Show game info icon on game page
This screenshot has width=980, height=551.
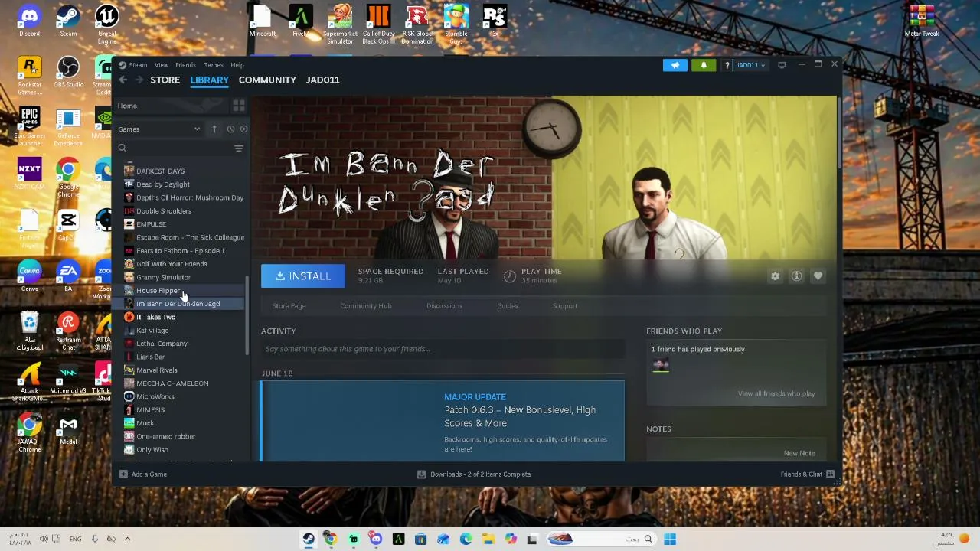tap(796, 276)
